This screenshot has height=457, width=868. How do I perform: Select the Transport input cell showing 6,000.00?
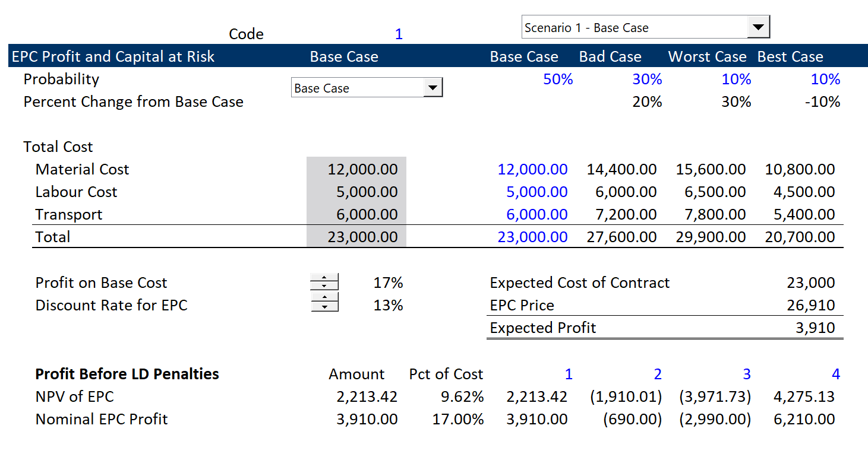coord(356,214)
